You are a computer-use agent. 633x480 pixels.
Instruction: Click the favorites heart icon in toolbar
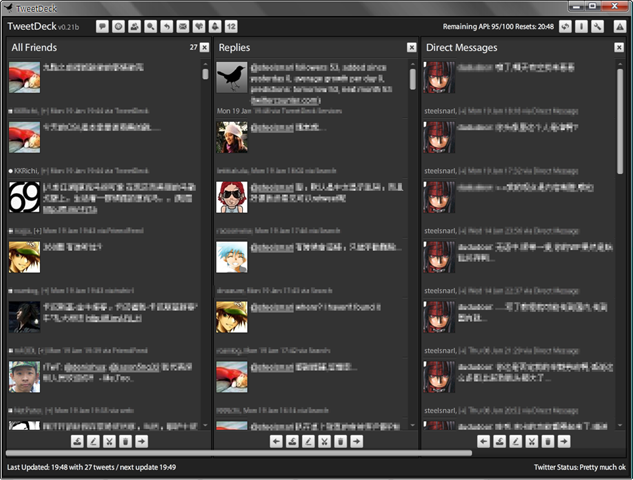[199, 27]
